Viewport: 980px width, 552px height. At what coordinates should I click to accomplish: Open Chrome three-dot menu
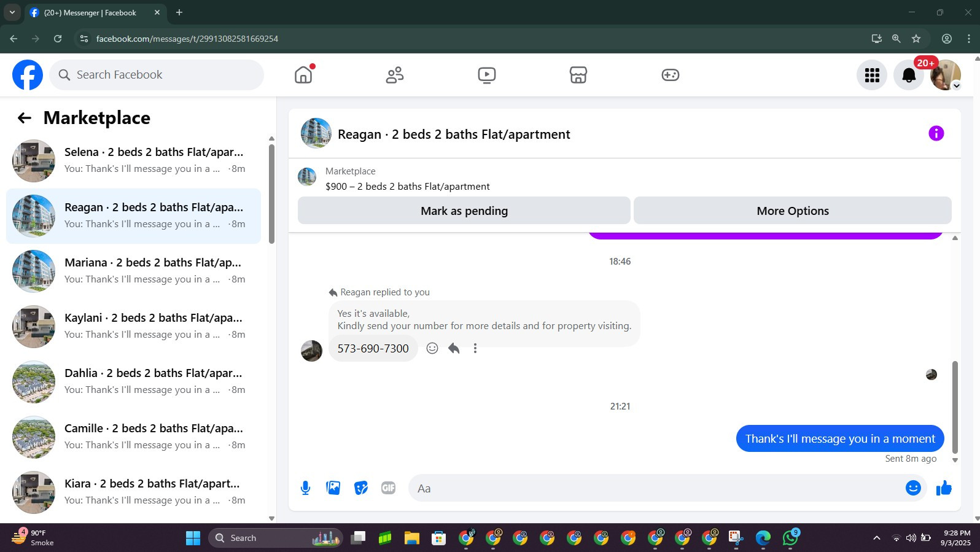[969, 39]
